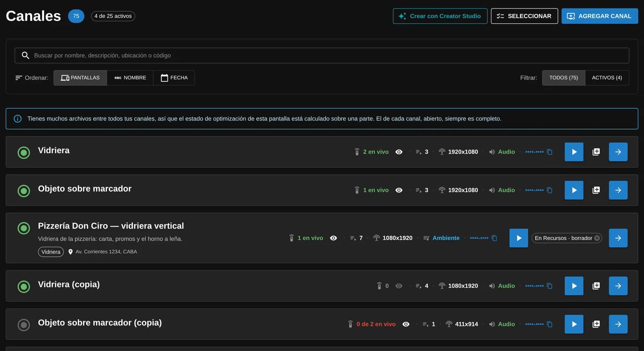Add Vidriera channel to resources library
Screen dimensions: 644x351
coord(596,152)
